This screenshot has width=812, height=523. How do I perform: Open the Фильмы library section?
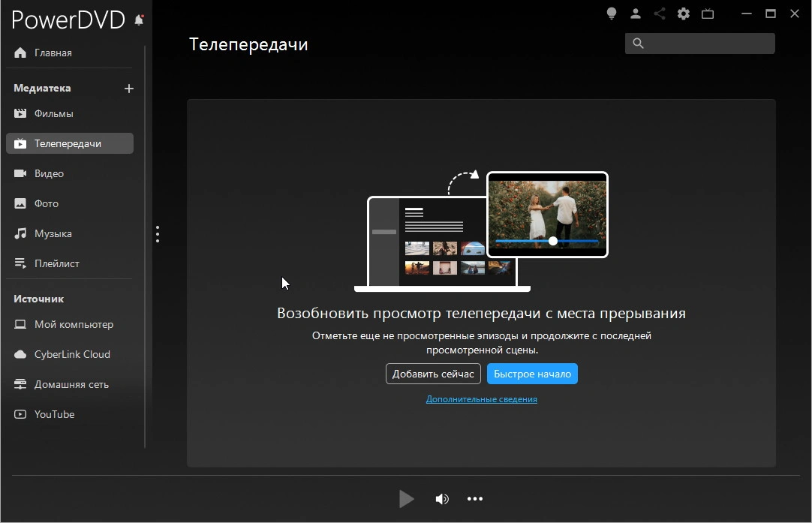53,114
